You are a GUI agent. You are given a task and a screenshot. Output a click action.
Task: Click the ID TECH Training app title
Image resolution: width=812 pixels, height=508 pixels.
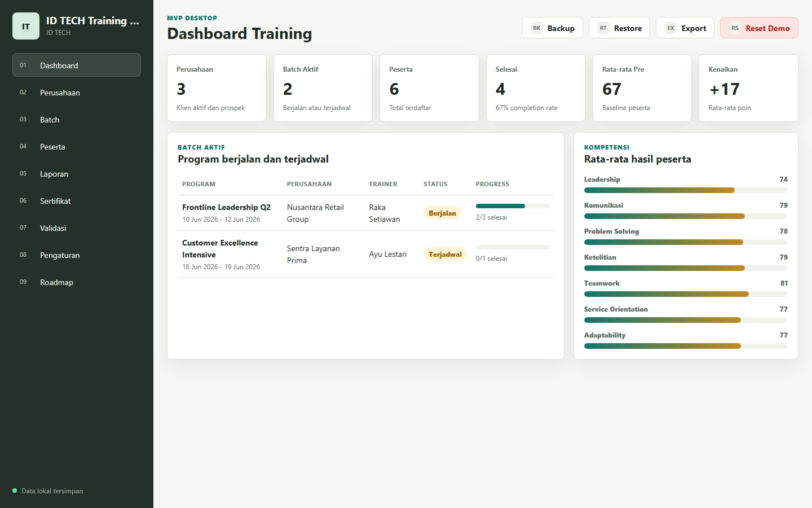click(x=92, y=21)
